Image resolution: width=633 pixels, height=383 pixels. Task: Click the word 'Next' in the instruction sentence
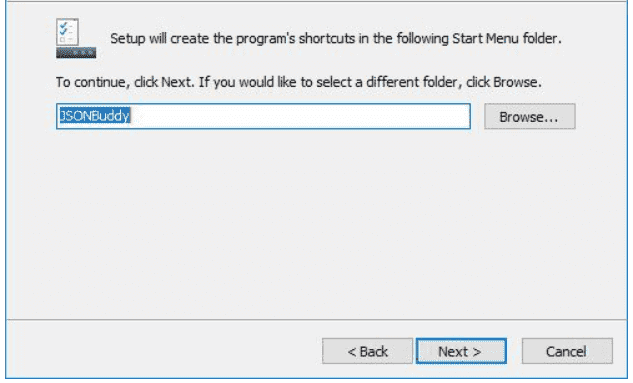pos(176,82)
